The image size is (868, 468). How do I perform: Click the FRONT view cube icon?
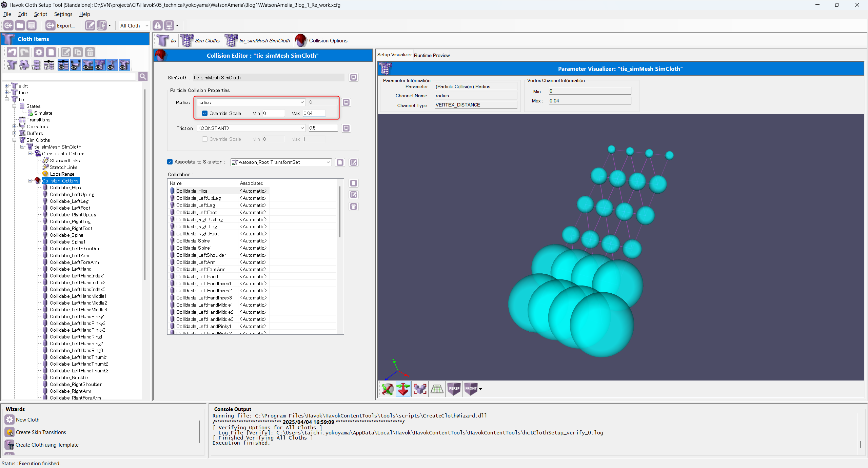tap(471, 389)
